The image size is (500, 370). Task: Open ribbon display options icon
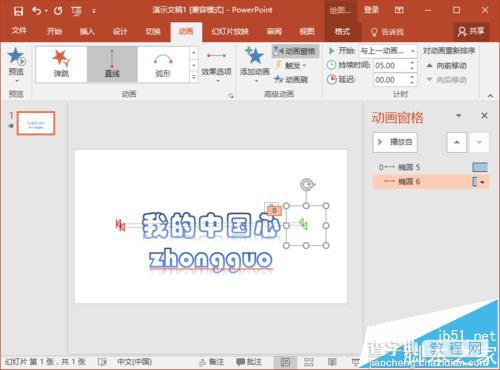click(399, 10)
